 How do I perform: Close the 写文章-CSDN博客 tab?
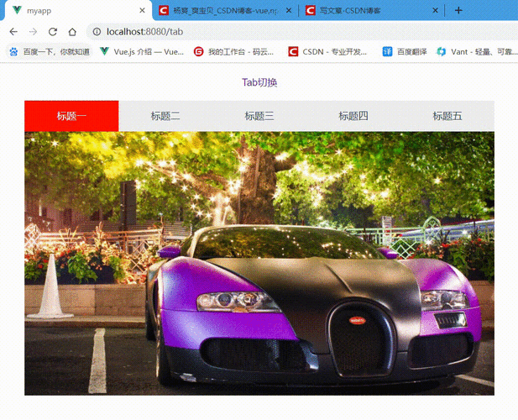click(435, 11)
